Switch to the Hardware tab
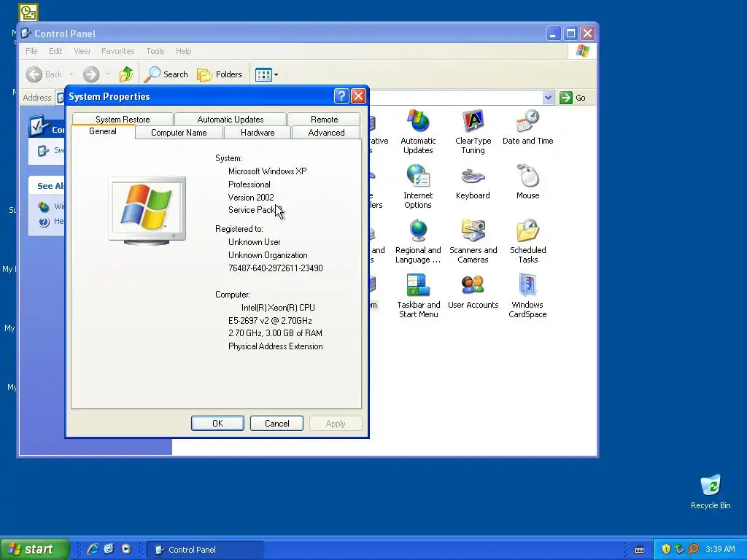Viewport: 747px width, 560px height. pos(258,133)
